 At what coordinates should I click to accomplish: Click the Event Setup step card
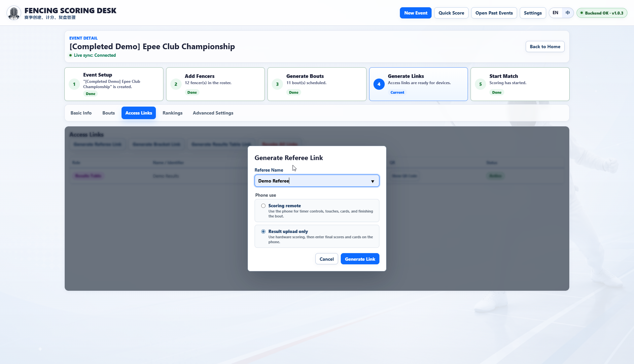click(114, 84)
